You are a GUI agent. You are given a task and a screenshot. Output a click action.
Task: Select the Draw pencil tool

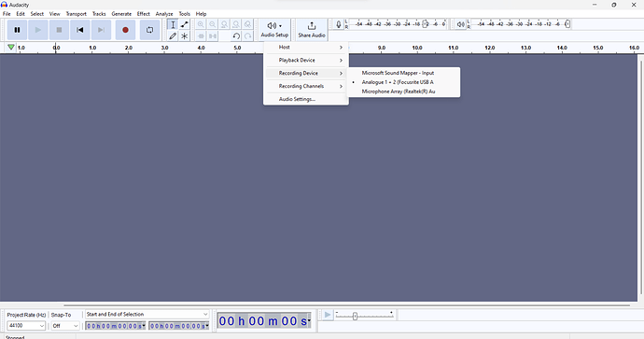coord(173,36)
